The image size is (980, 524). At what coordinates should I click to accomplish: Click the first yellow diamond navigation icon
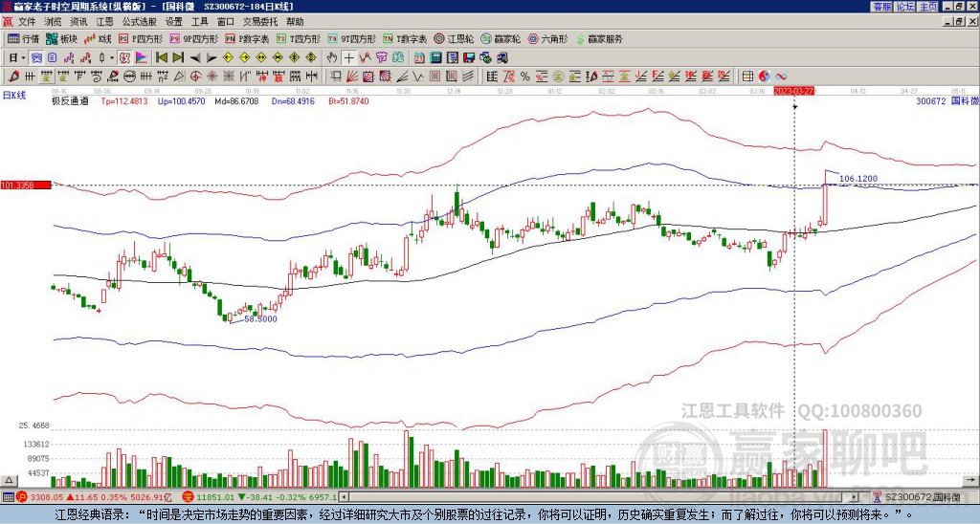click(x=228, y=58)
